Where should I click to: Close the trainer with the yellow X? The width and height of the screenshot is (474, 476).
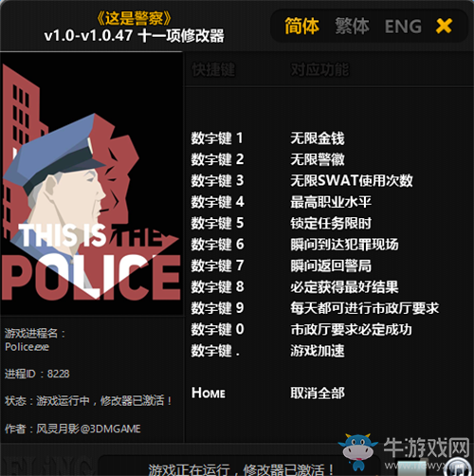coord(444,26)
